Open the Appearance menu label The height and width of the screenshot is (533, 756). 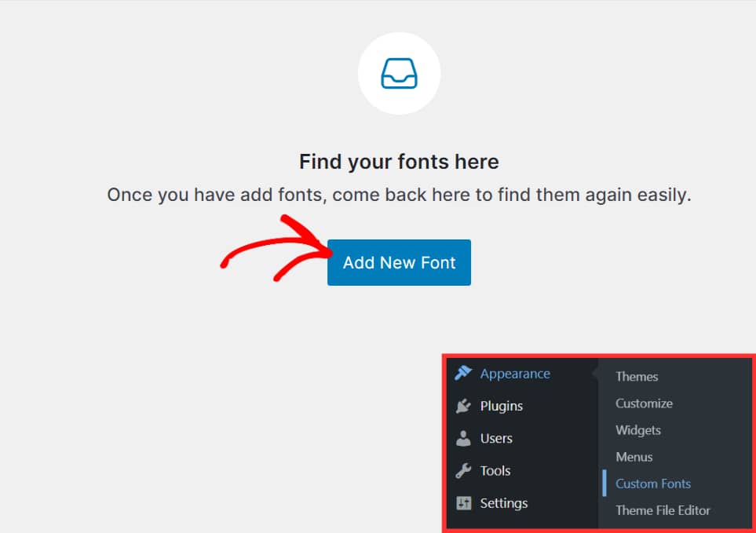(515, 374)
